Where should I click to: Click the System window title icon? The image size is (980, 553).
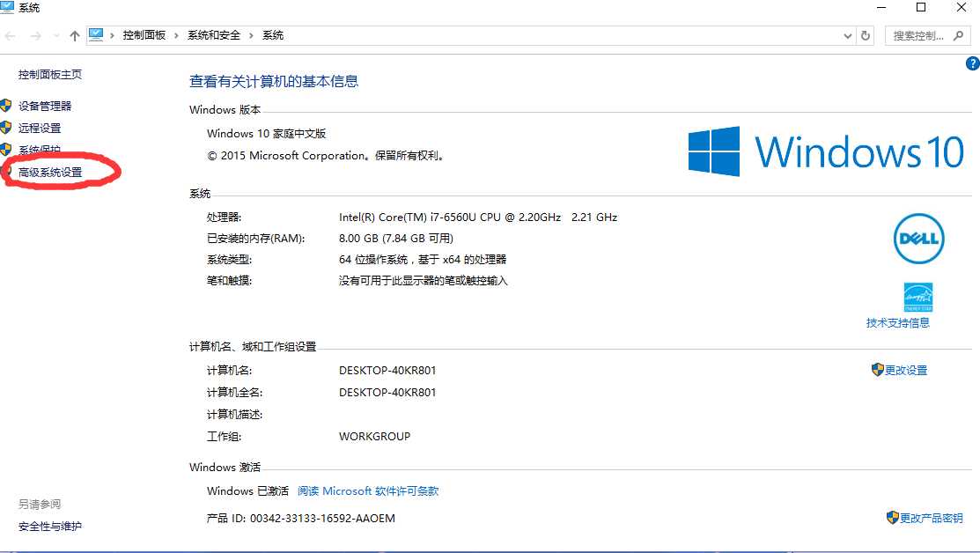(x=8, y=8)
